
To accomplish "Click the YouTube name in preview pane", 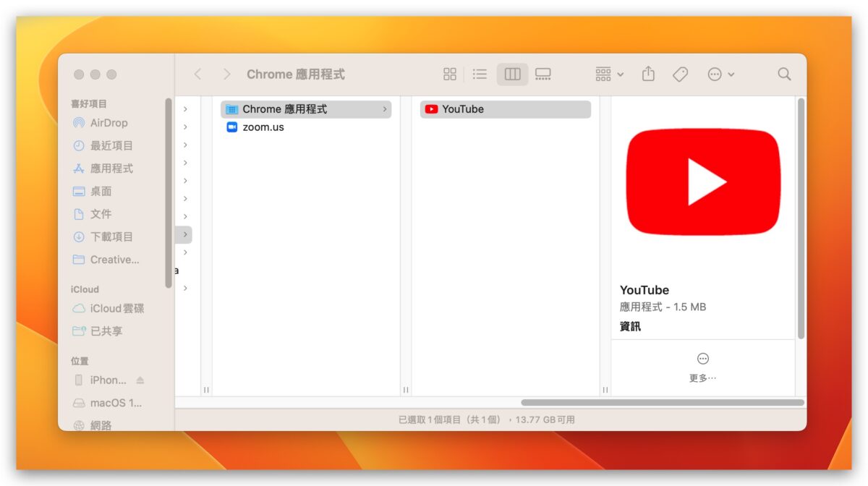I will [644, 290].
